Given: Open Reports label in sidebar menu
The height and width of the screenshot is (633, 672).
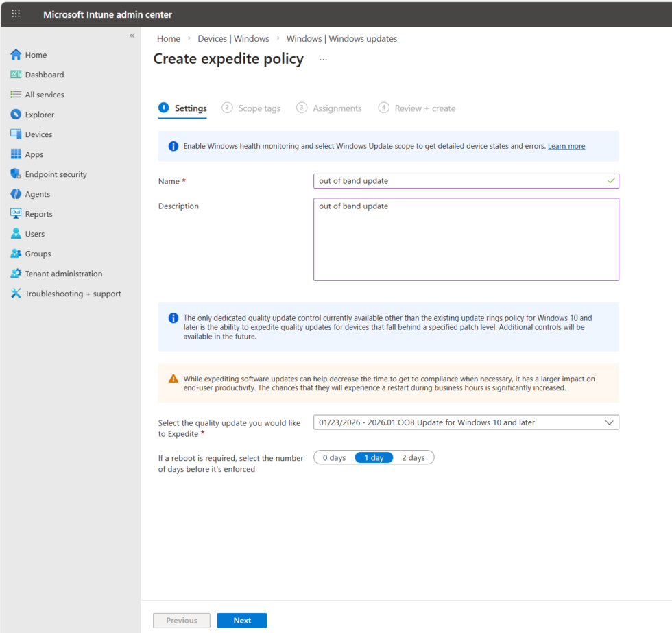Looking at the screenshot, I should point(38,214).
